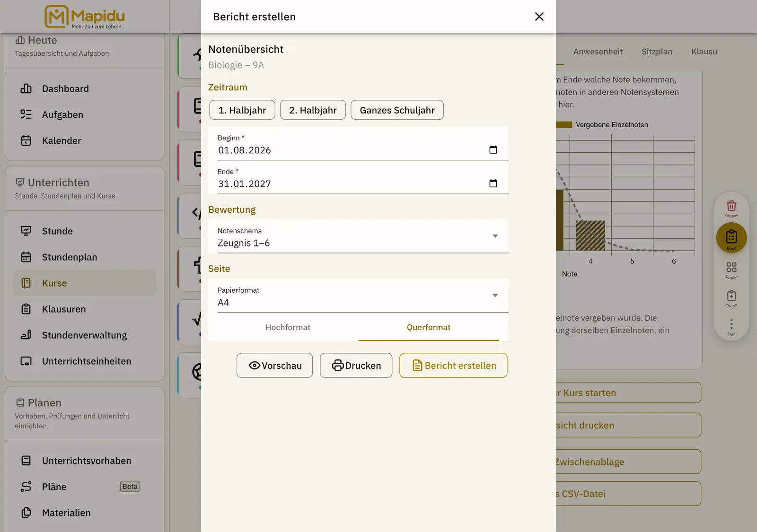The width and height of the screenshot is (757, 532).
Task: Click the Aufgaben checklist icon
Action: (26, 115)
